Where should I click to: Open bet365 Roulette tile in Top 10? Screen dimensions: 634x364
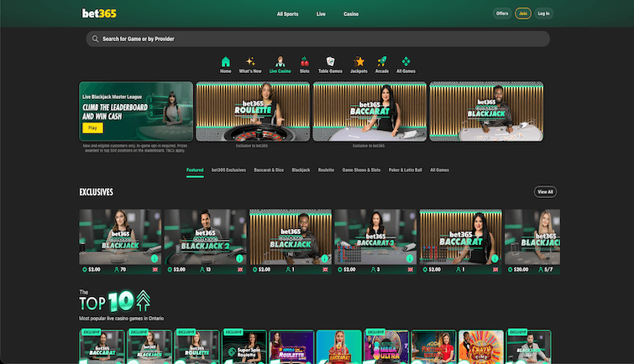(196, 346)
